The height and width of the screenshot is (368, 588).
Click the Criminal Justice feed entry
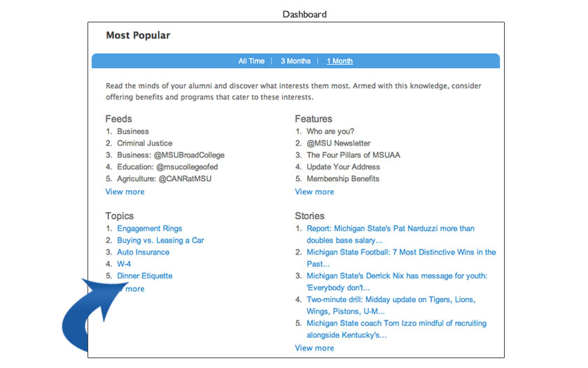(x=144, y=143)
